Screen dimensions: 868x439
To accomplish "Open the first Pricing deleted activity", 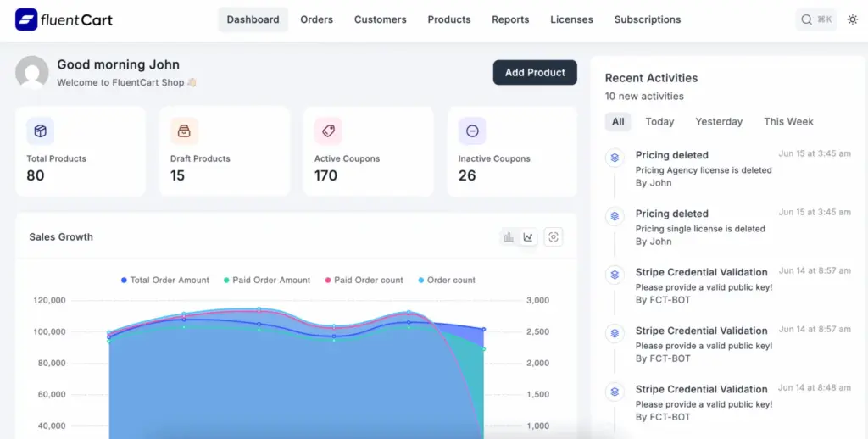I will tap(671, 155).
